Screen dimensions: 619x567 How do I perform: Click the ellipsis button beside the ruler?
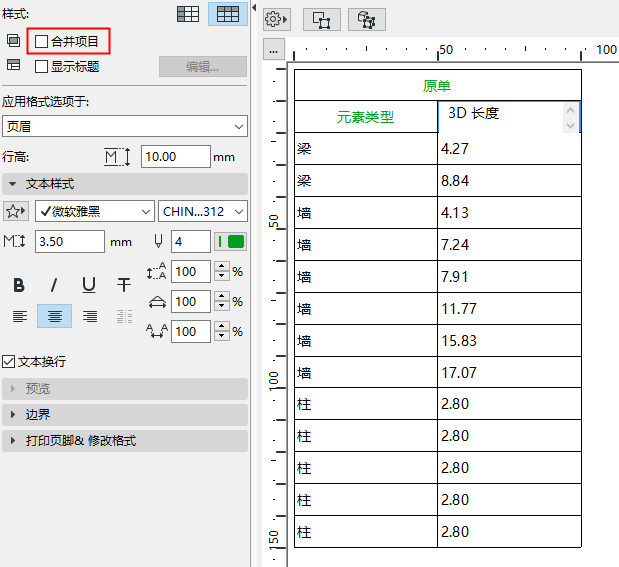(x=274, y=49)
